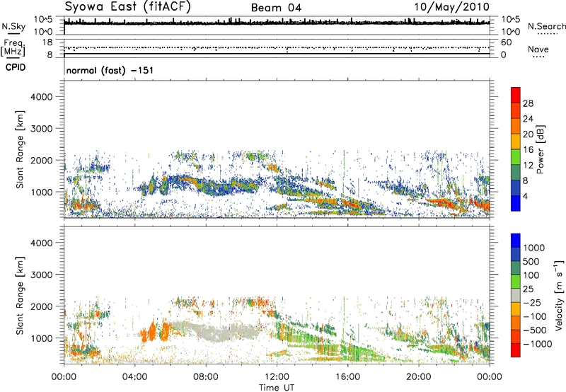The width and height of the screenshot is (566, 392).
Task: Click the "24" label on Power color bar
Action: pyautogui.click(x=528, y=119)
